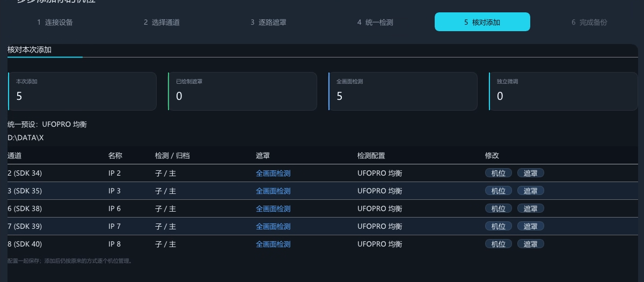The height and width of the screenshot is (282, 644).
Task: Click the D:\DATA\X path text
Action: (26, 138)
